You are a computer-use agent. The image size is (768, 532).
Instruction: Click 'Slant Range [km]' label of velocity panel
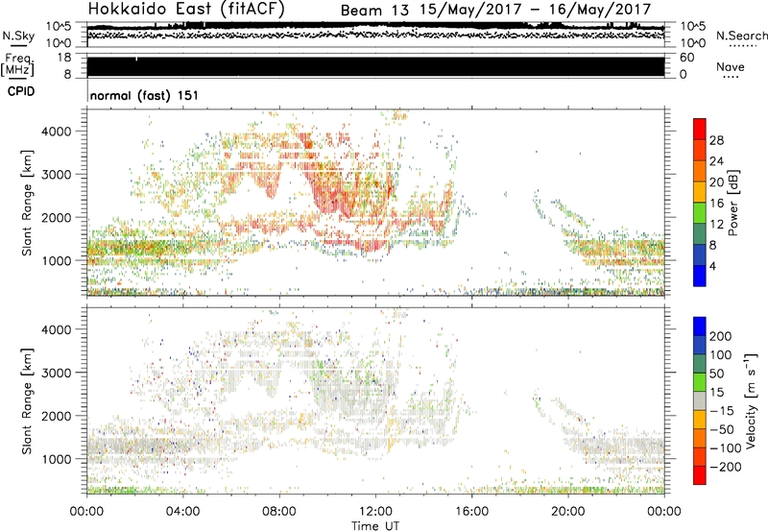(x=27, y=401)
